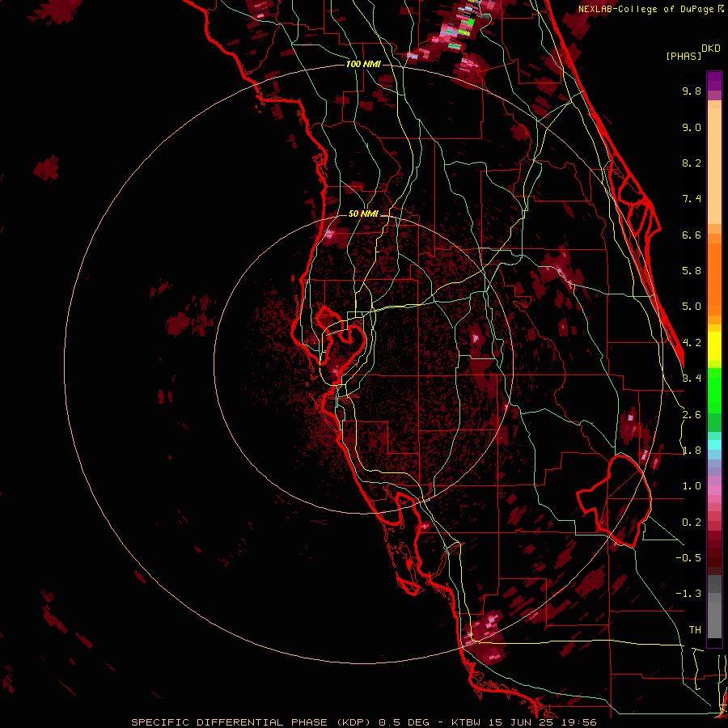Click the (KDP) abbreviation in the caption
728x728 pixels.
pyautogui.click(x=353, y=722)
